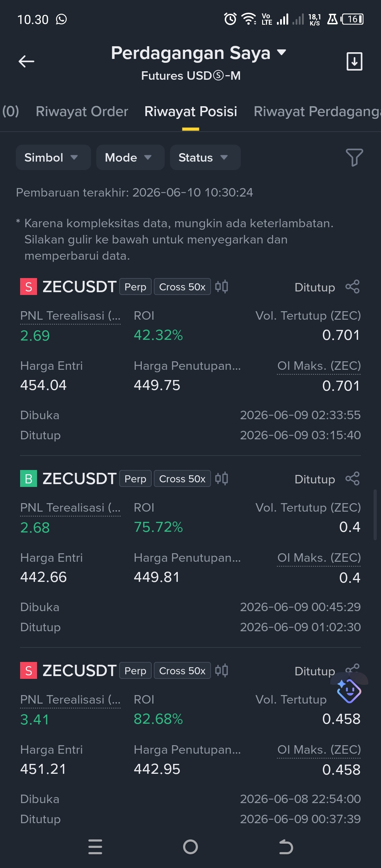The width and height of the screenshot is (381, 868).
Task: Share the first ZECUSDT short position
Action: (352, 287)
